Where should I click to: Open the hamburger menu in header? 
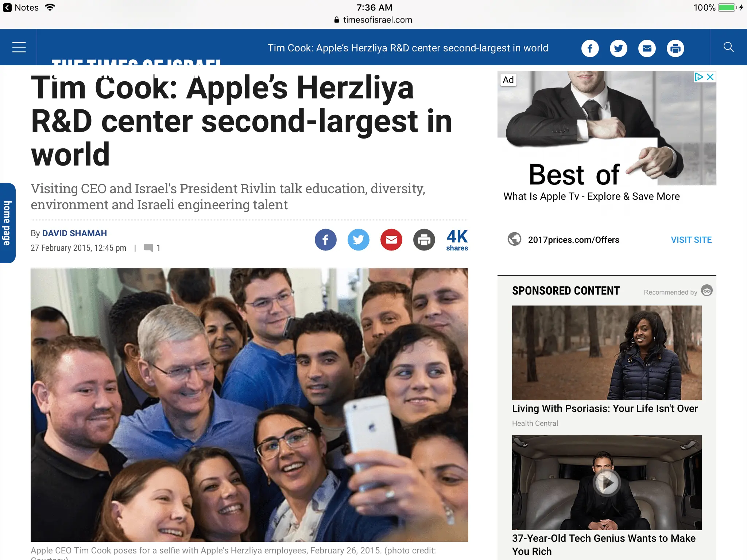19,47
